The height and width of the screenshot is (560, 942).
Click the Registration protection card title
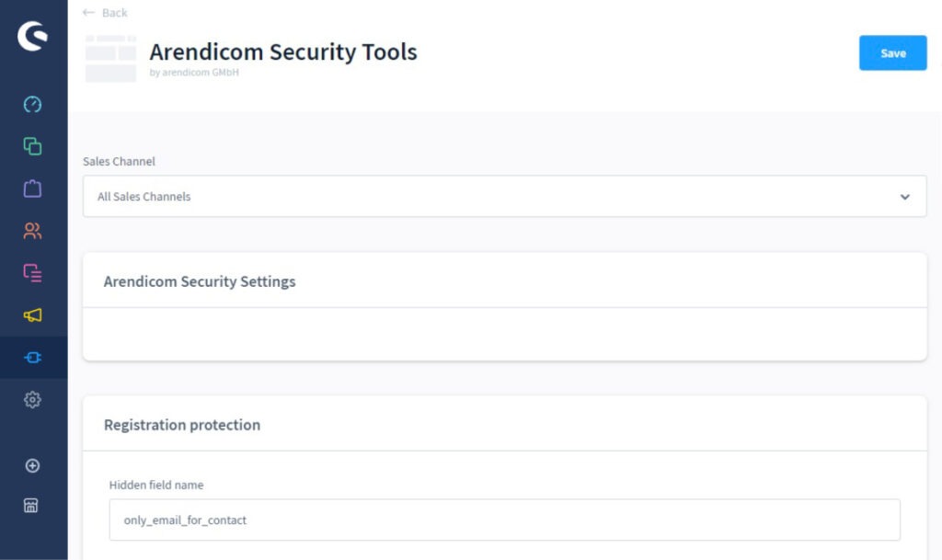[182, 425]
